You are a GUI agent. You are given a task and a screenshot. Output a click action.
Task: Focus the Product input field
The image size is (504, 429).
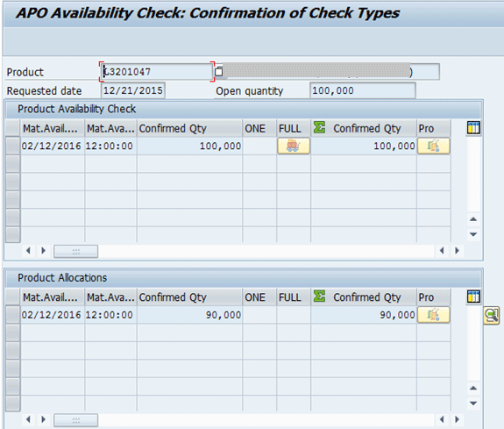click(157, 71)
